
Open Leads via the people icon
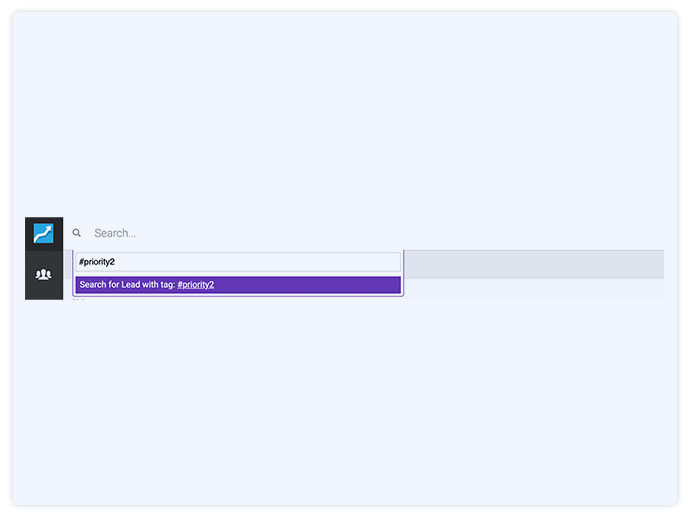pyautogui.click(x=44, y=275)
